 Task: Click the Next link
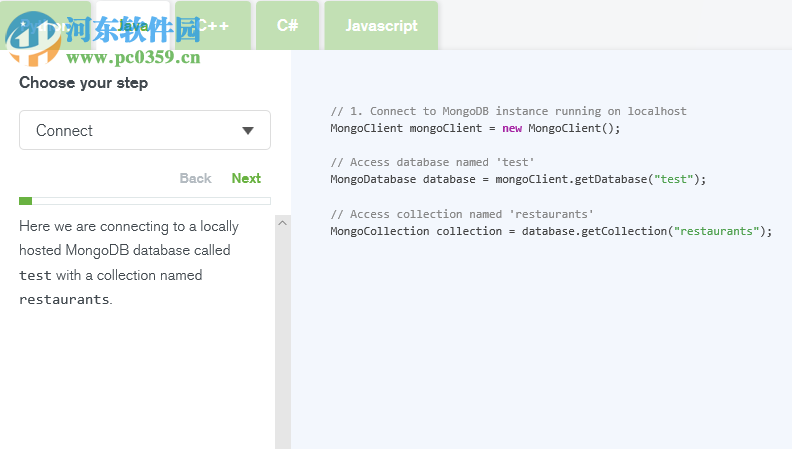(246, 178)
